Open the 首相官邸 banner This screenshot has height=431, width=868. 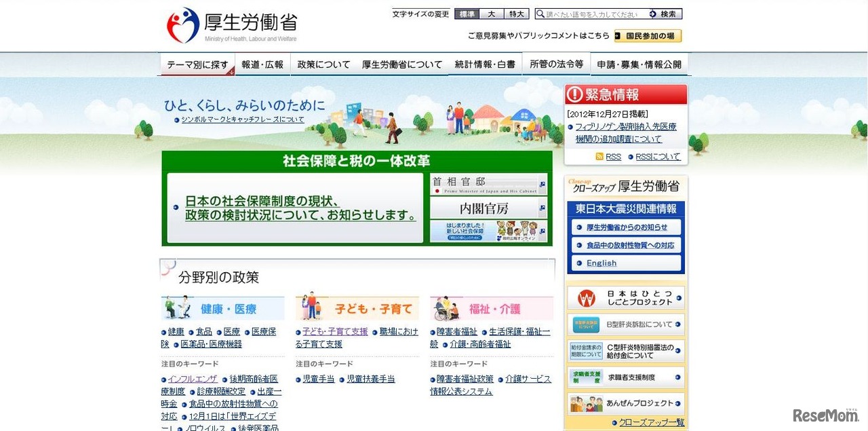pyautogui.click(x=488, y=184)
